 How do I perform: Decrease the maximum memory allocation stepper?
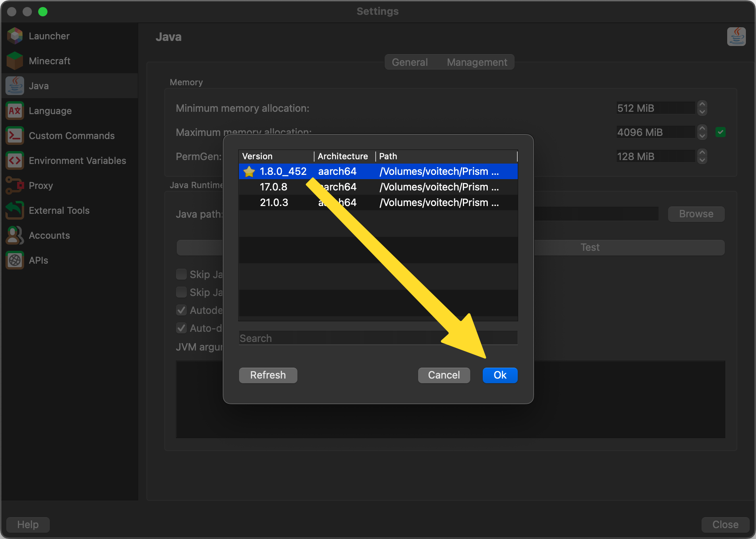pos(702,136)
